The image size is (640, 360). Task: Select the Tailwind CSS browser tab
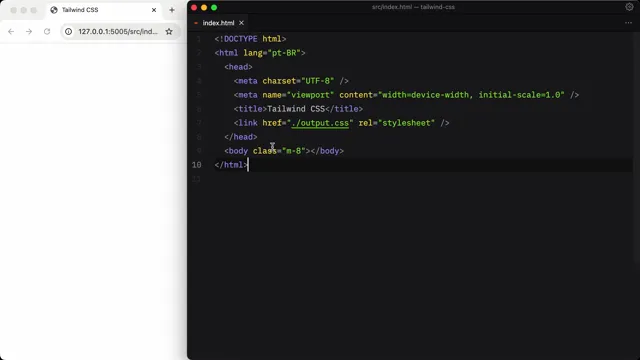(103, 10)
